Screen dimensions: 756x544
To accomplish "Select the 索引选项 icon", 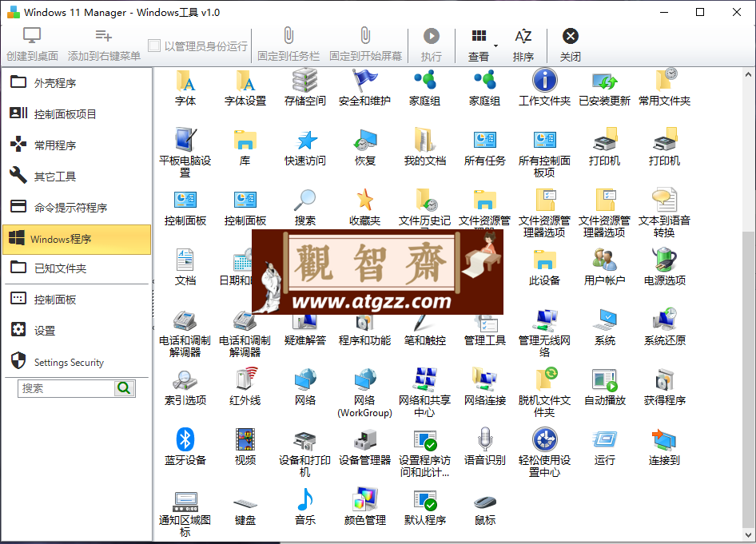I will [185, 387].
